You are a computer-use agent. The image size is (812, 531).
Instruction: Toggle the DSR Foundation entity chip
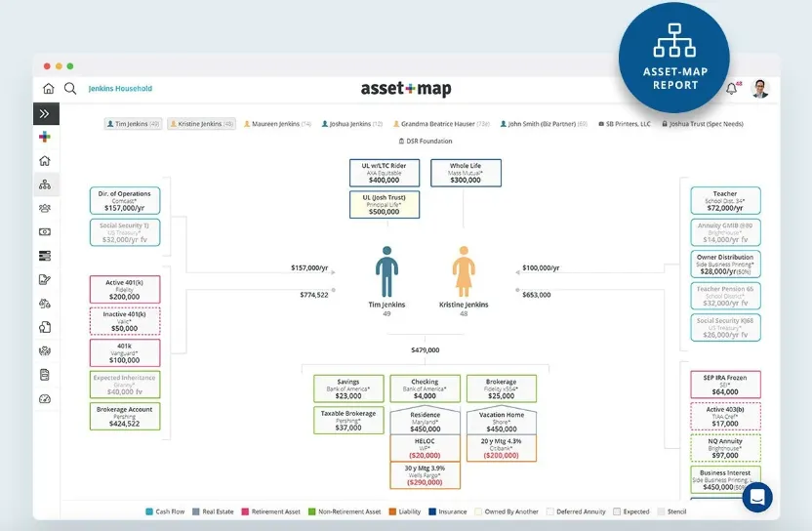click(x=426, y=141)
